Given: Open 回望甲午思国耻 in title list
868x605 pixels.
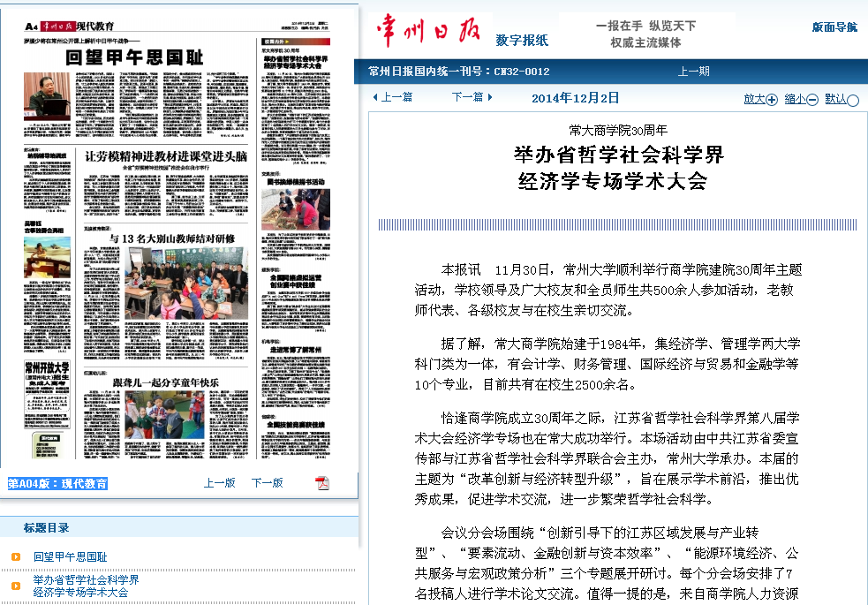Looking at the screenshot, I should (x=71, y=557).
